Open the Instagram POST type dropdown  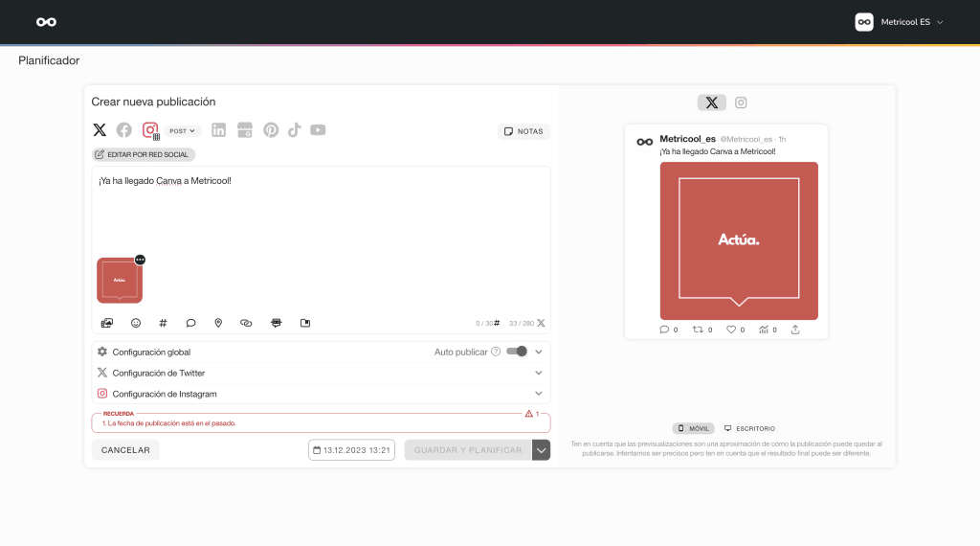point(182,130)
